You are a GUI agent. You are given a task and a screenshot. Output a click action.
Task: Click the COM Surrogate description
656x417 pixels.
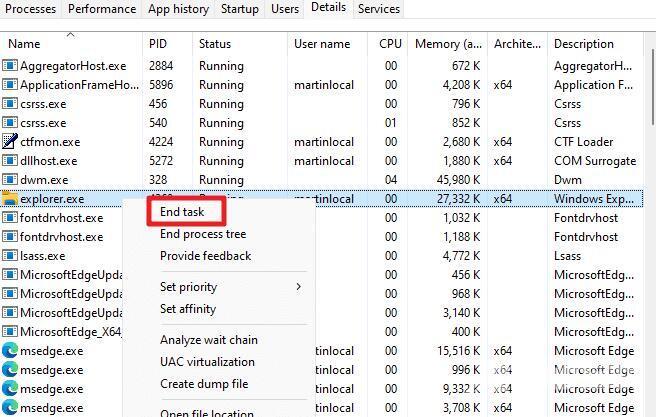coord(595,161)
